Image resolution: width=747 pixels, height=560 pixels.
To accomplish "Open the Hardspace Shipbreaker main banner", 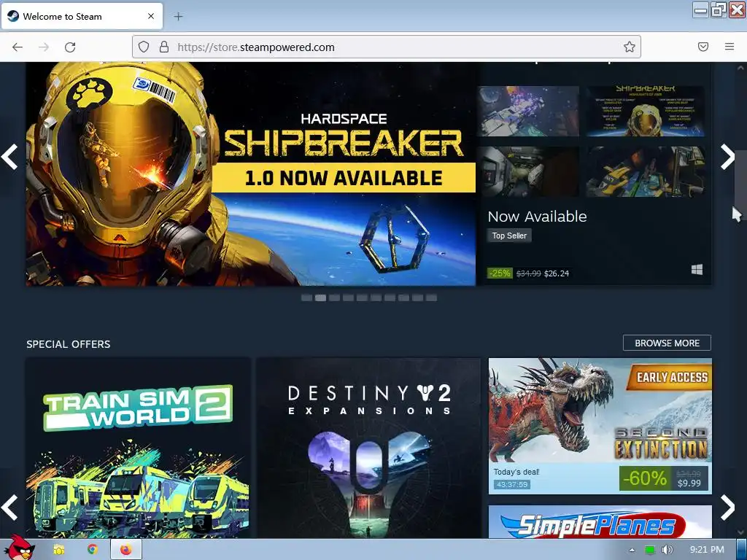I will click(x=251, y=174).
